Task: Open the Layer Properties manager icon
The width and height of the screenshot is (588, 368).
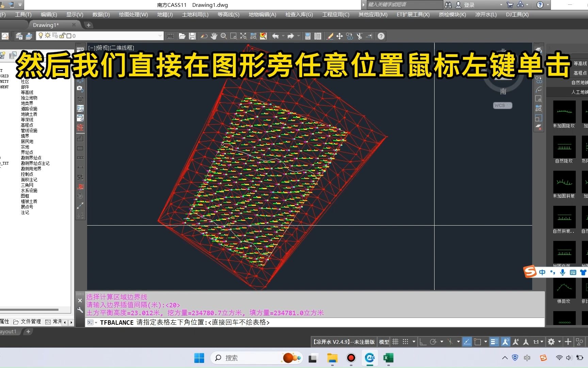Action: 19,36
